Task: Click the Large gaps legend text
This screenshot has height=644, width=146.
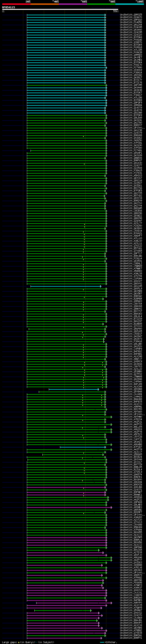Action: point(28,642)
